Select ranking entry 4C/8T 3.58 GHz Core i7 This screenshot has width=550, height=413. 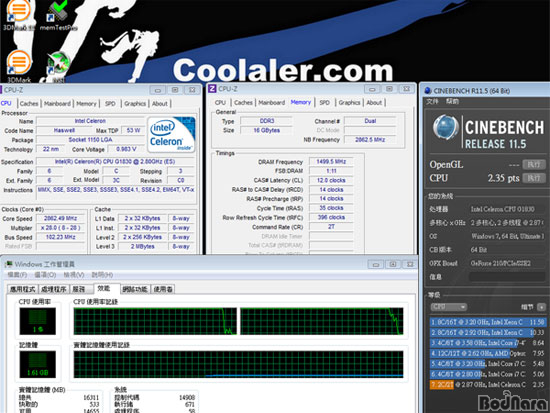[x=488, y=343]
